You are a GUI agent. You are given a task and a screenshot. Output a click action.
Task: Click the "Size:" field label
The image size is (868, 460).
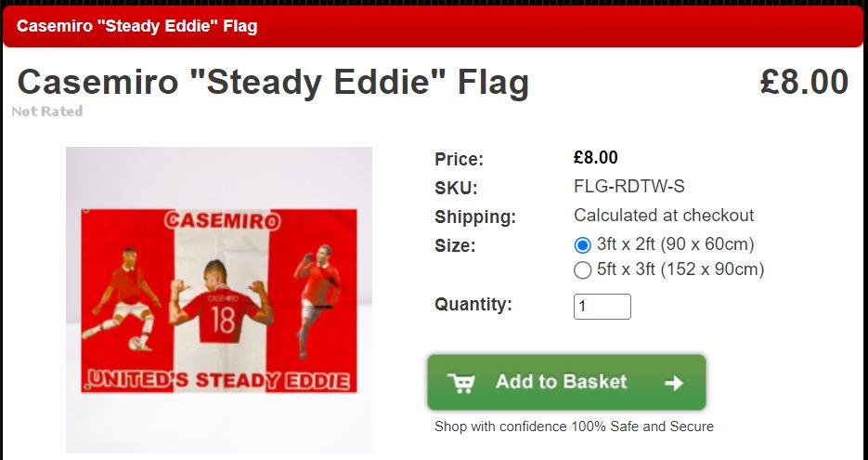pos(455,246)
